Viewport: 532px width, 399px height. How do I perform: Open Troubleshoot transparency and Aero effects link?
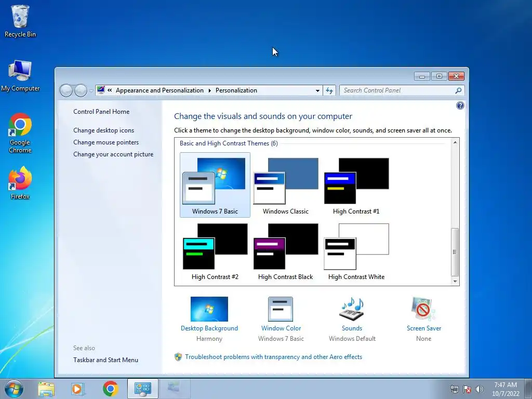[273, 357]
